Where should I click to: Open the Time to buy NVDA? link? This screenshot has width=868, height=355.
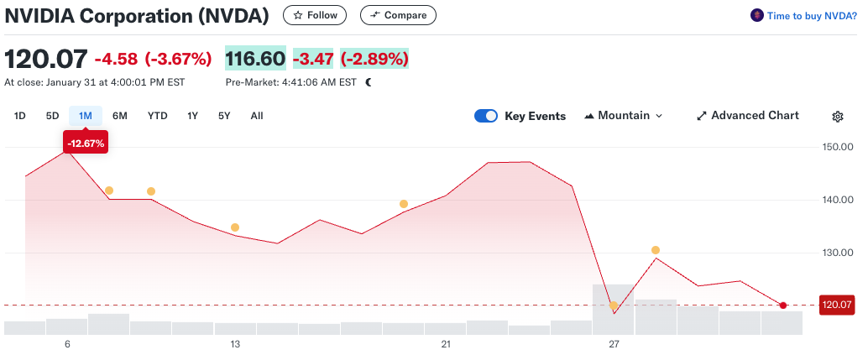coord(812,15)
